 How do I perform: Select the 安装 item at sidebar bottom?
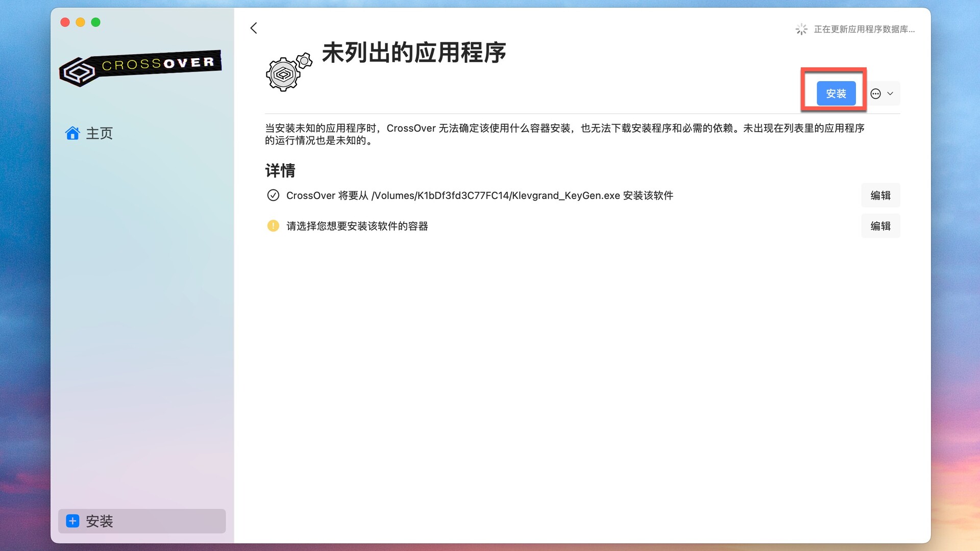click(x=142, y=521)
